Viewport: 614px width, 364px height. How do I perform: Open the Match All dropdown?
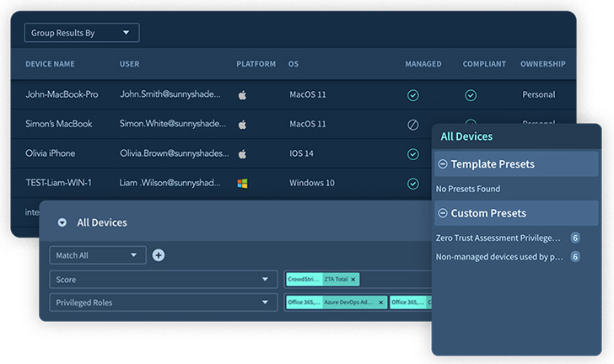click(x=97, y=255)
